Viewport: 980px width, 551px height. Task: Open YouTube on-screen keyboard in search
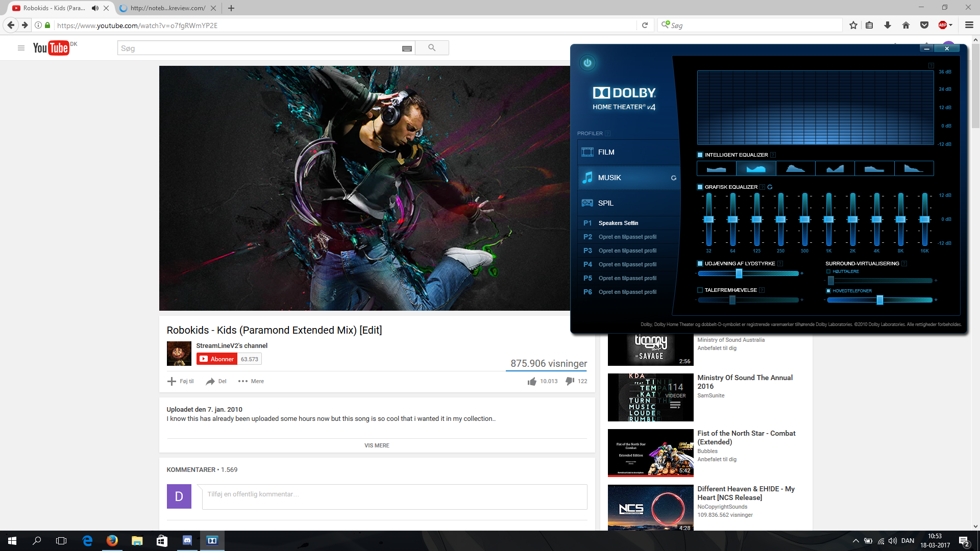[407, 48]
